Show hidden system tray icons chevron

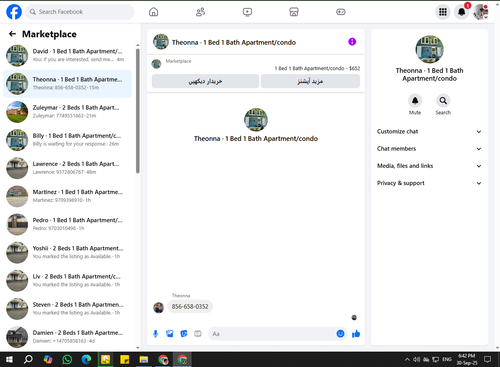click(407, 359)
